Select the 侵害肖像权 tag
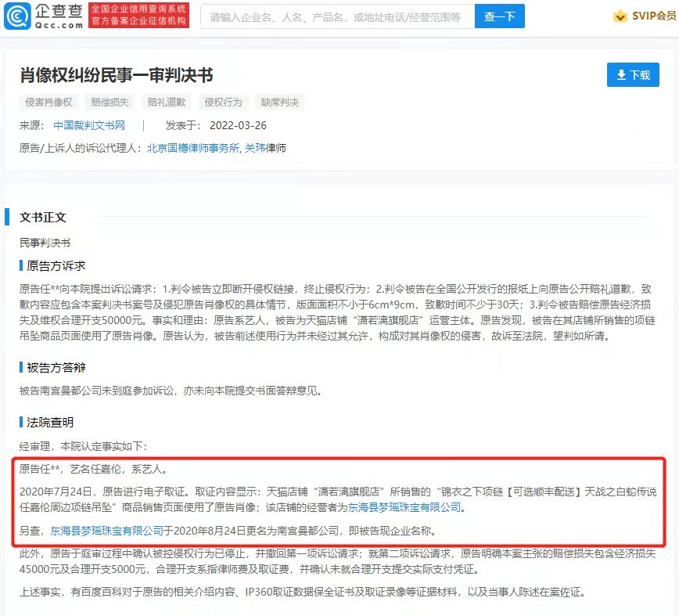This screenshot has height=616, width=679. point(48,103)
